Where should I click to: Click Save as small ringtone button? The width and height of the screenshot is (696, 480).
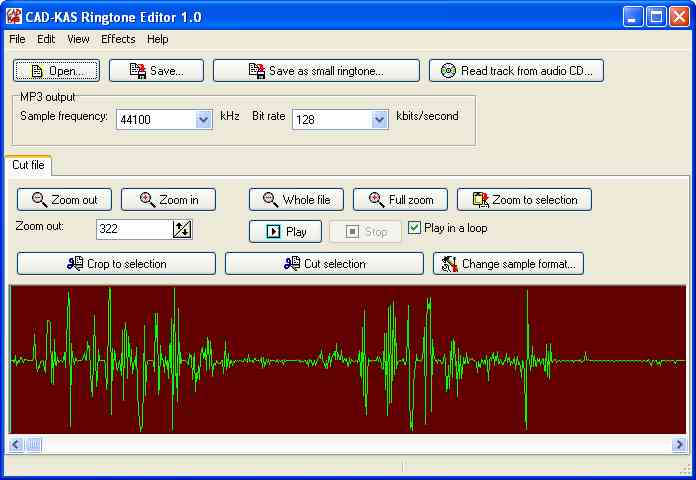click(317, 71)
